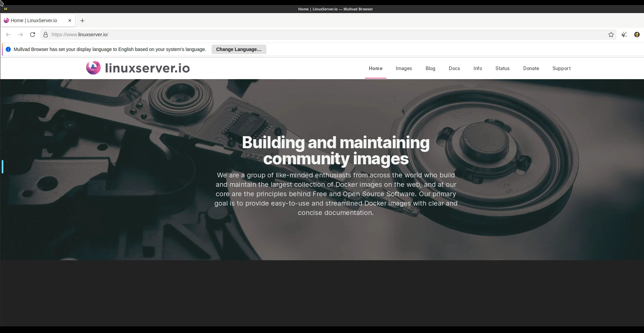
Task: Click the linuxserver.io logo in the header
Action: (x=138, y=68)
